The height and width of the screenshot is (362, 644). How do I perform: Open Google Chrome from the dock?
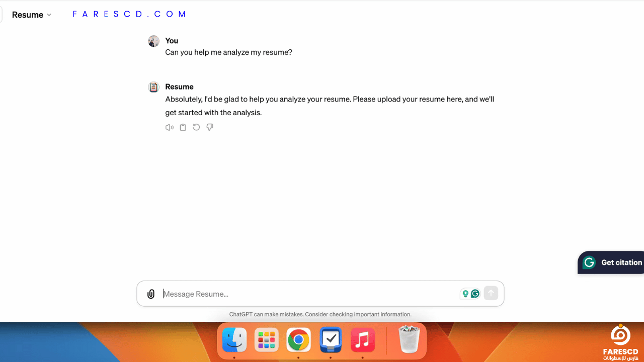click(298, 340)
